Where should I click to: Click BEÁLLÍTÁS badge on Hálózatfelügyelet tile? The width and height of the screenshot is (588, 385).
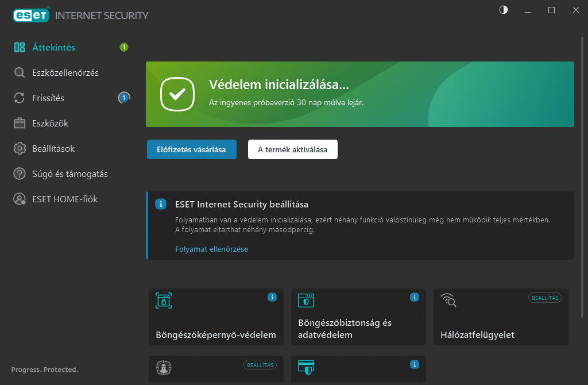pyautogui.click(x=545, y=298)
